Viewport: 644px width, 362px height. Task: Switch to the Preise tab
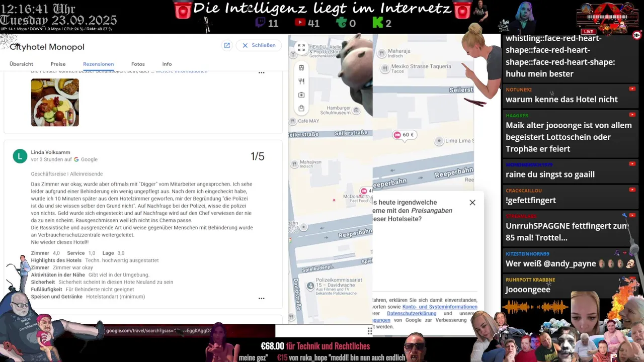click(58, 64)
